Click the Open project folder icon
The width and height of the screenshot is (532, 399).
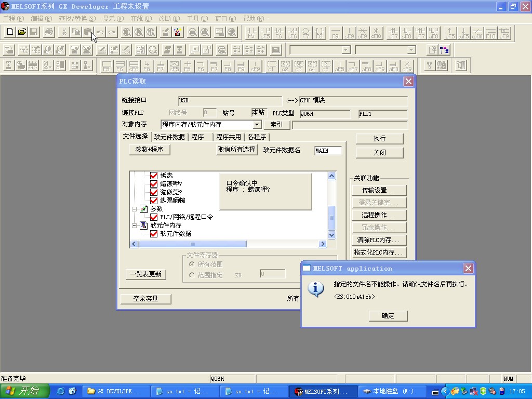point(22,32)
